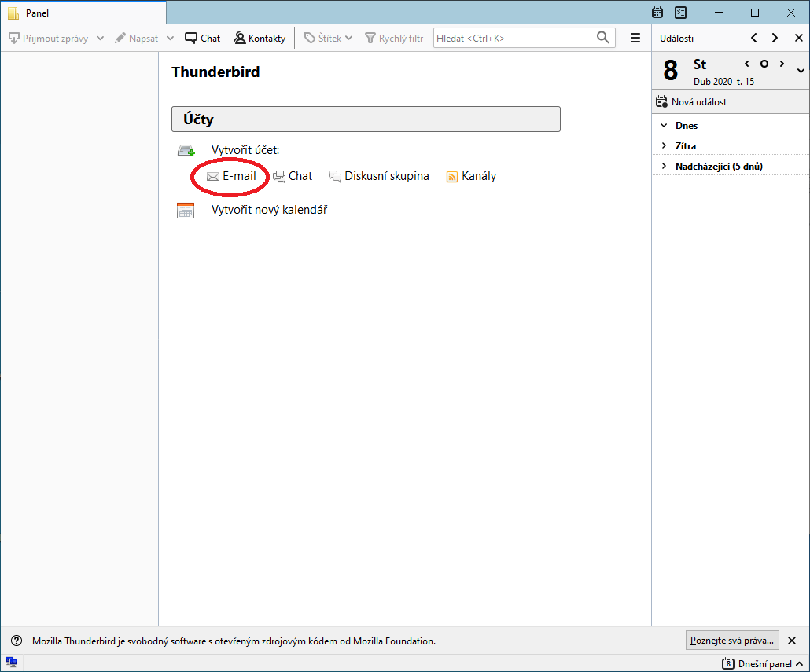The width and height of the screenshot is (810, 672).
Task: Open the Calendar tab icon in title bar
Action: click(x=657, y=13)
